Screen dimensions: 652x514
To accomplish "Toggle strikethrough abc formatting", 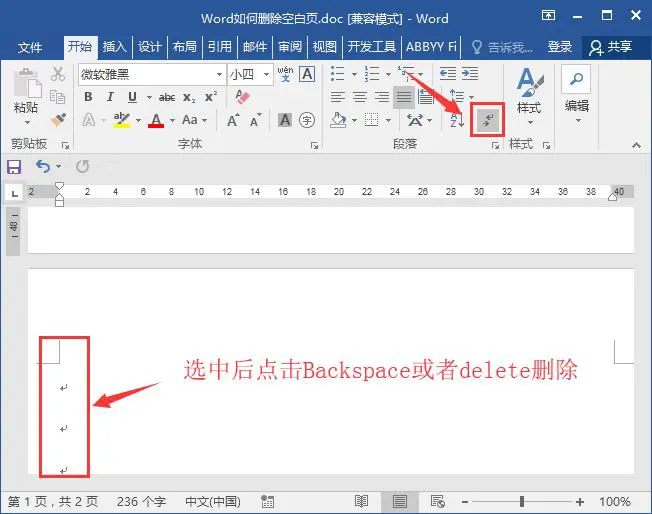I will pyautogui.click(x=167, y=98).
